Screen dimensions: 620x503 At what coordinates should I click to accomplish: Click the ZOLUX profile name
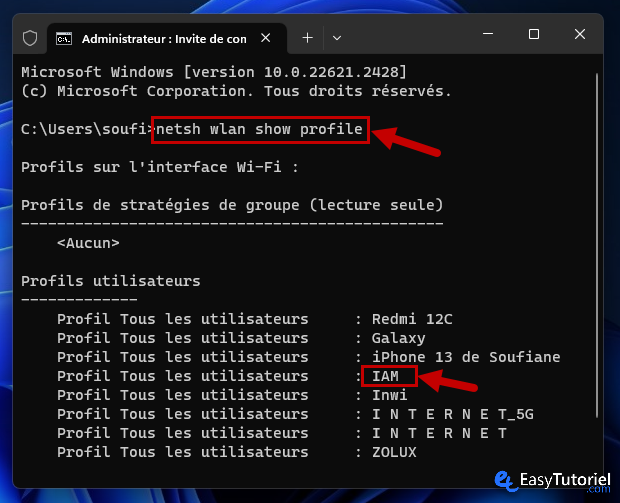pyautogui.click(x=394, y=452)
